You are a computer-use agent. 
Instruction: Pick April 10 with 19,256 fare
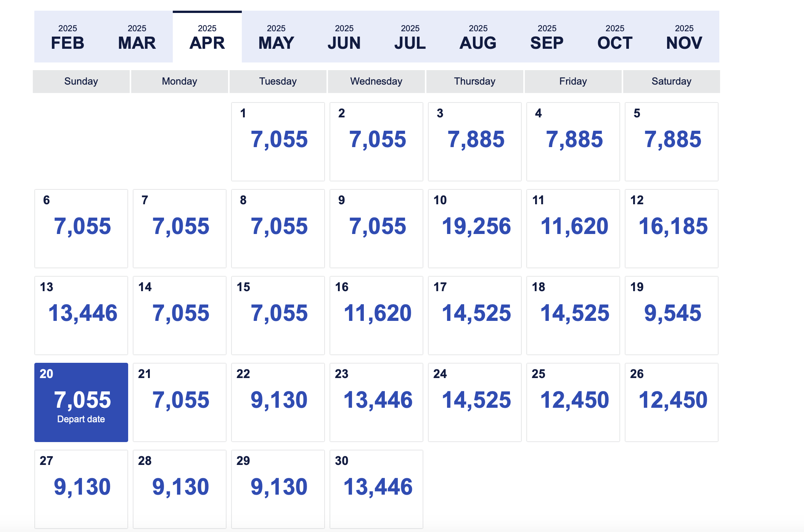point(474,228)
